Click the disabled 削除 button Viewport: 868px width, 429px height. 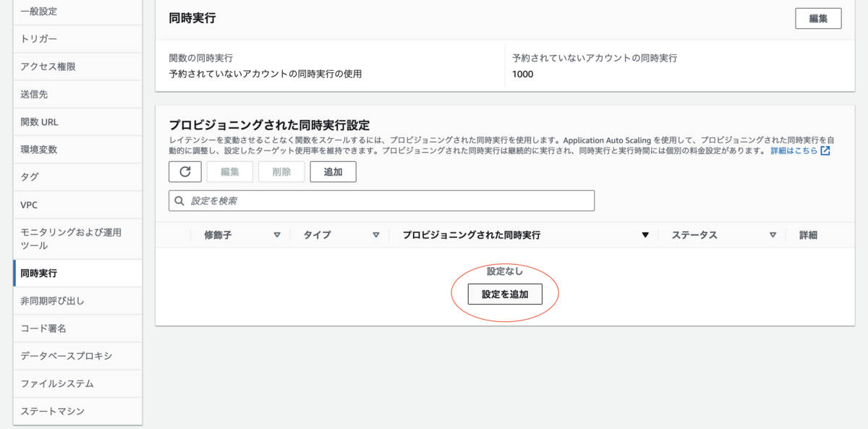tap(281, 171)
